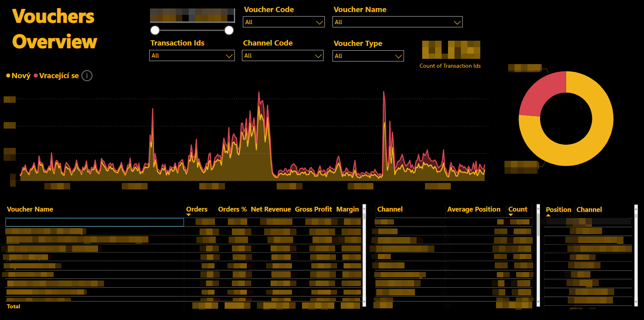644x320 pixels.
Task: Click the info icon beside the chart legend
Action: 87,76
